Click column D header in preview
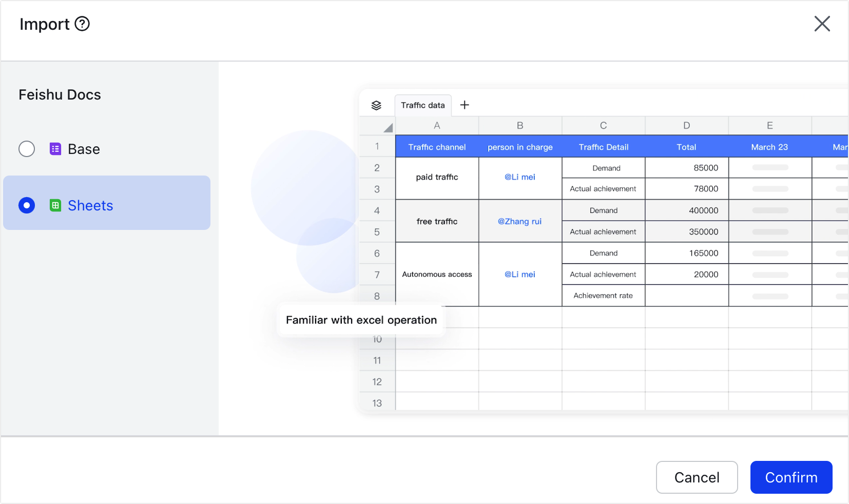 [686, 126]
